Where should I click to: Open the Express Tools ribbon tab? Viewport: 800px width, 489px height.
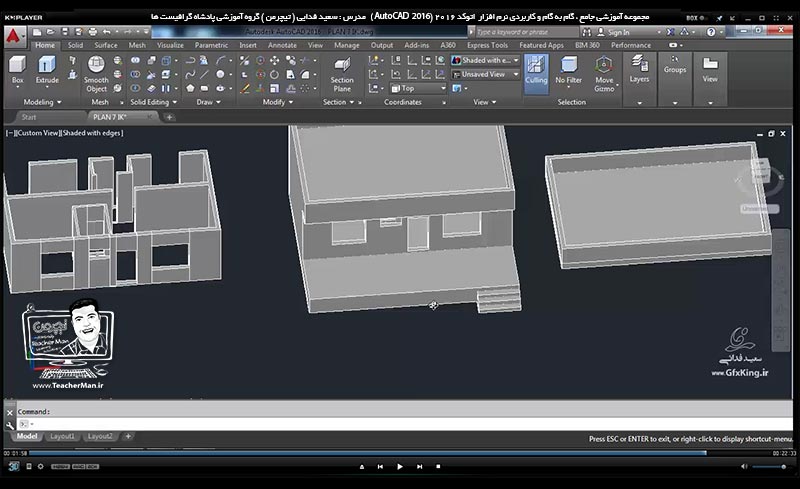click(x=487, y=45)
